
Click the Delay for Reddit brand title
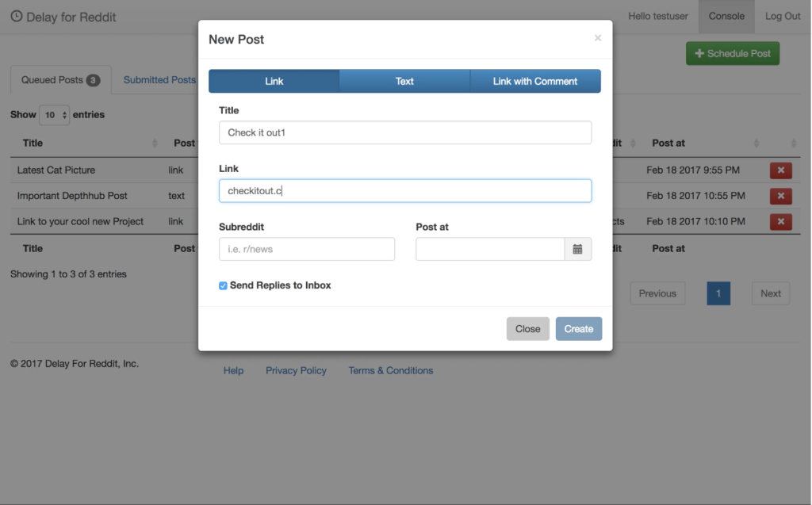(71, 17)
